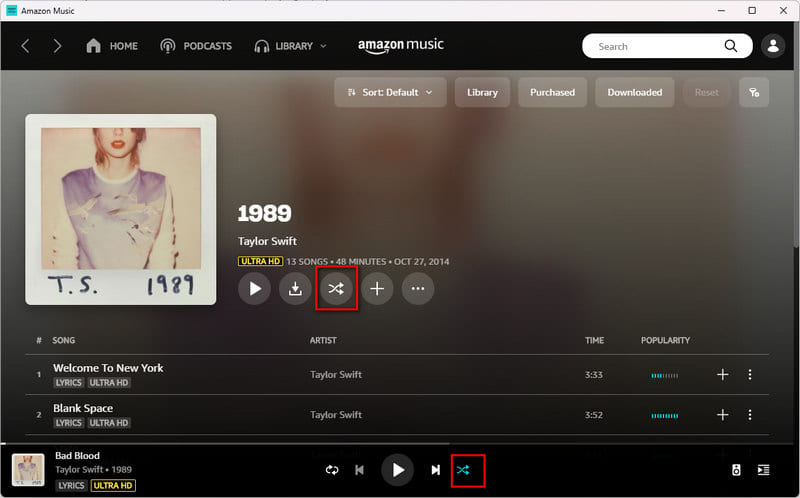The image size is (800, 498).
Task: Click the Amazon Music title bar icon
Action: coord(11,10)
